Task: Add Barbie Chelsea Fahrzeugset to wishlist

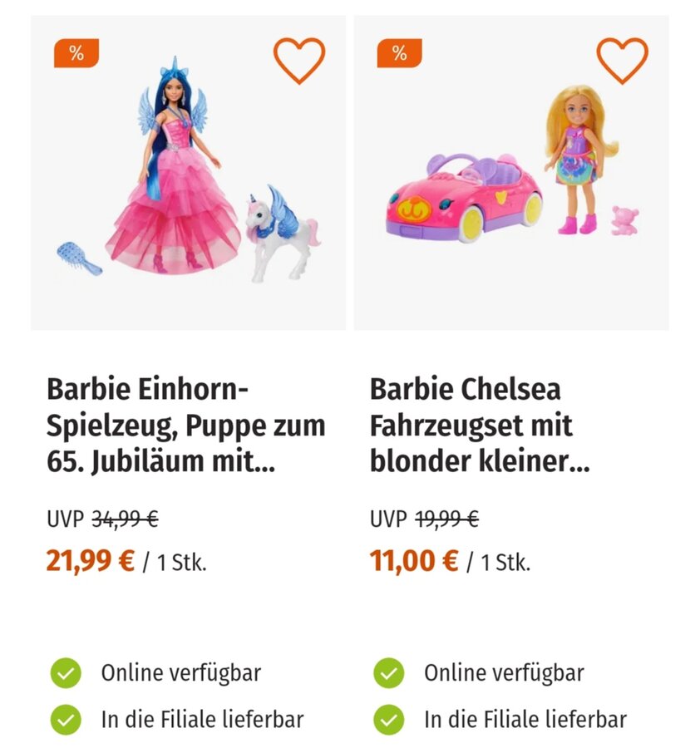Action: (622, 61)
